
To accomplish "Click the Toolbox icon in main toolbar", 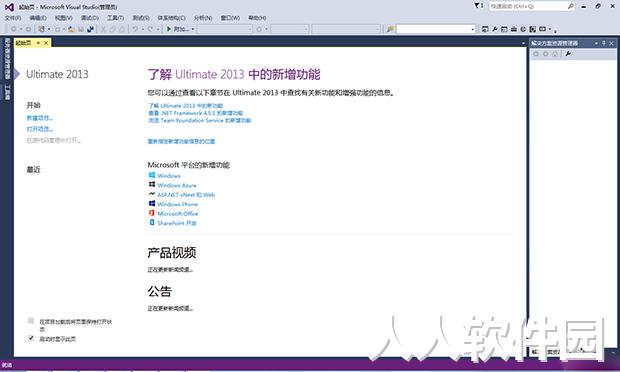I will click(x=514, y=29).
